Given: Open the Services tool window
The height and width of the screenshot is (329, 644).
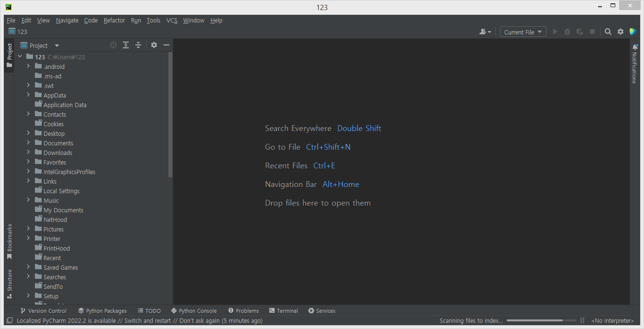Looking at the screenshot, I should click(322, 311).
